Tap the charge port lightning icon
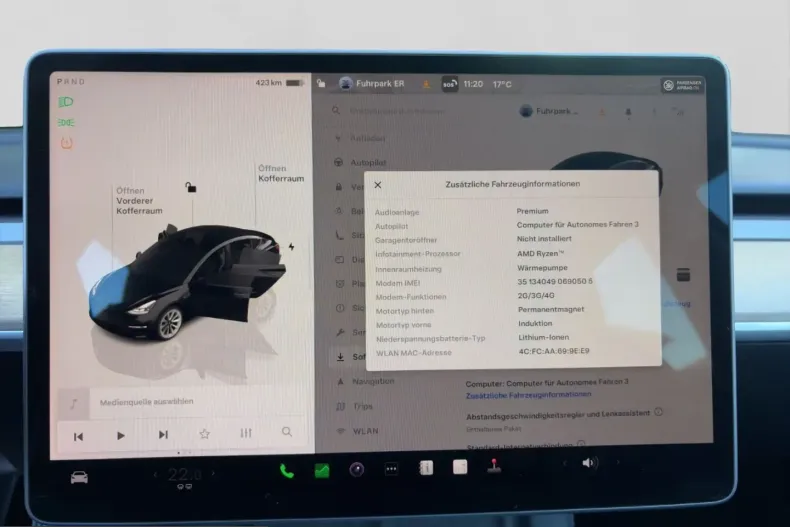The height and width of the screenshot is (527, 790). [291, 246]
